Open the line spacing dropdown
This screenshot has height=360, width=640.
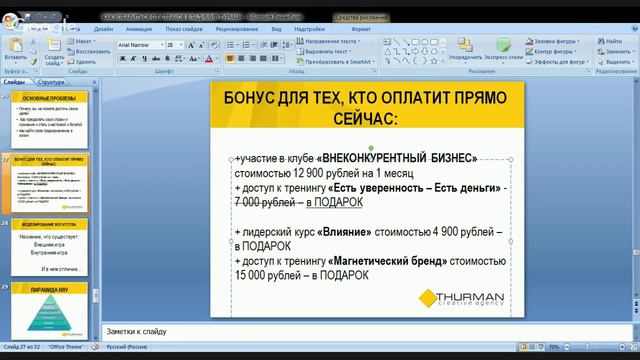pos(287,45)
